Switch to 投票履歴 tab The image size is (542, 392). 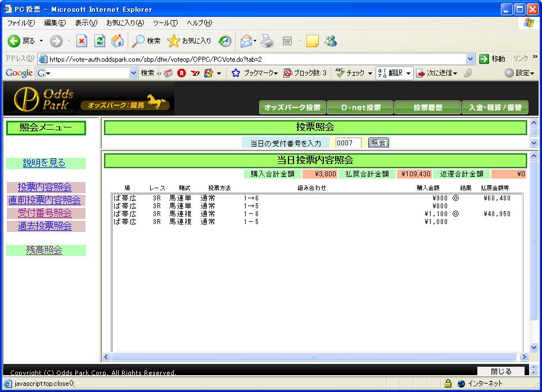tap(428, 107)
